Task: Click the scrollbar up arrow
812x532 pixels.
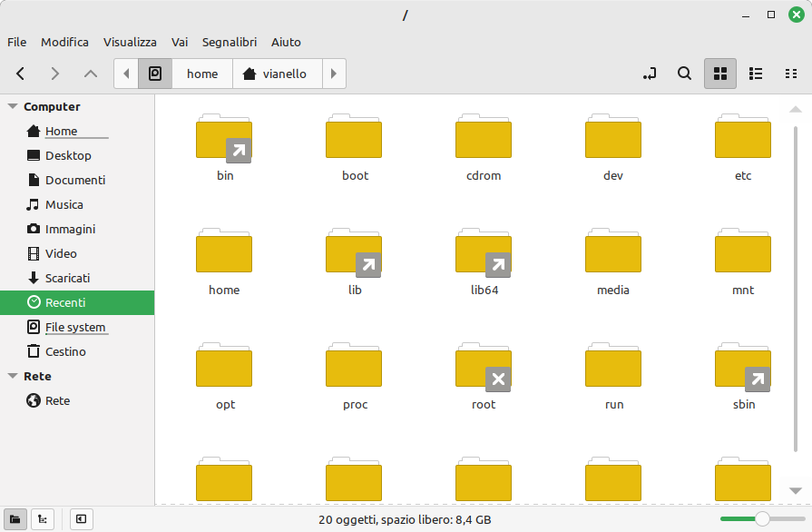Action: pyautogui.click(x=796, y=109)
